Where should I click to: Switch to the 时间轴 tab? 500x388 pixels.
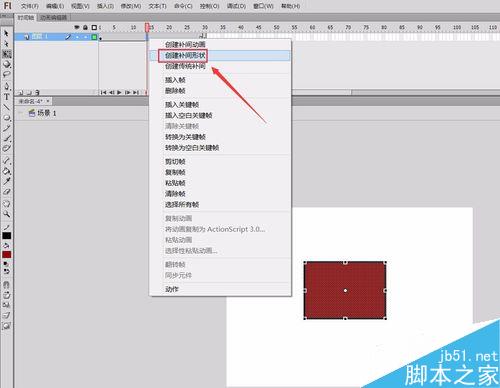(x=26, y=17)
